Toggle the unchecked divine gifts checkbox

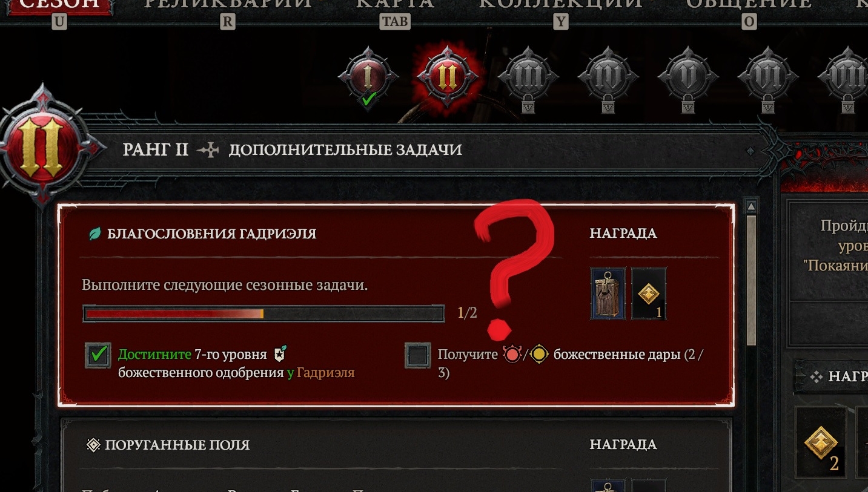tap(418, 355)
